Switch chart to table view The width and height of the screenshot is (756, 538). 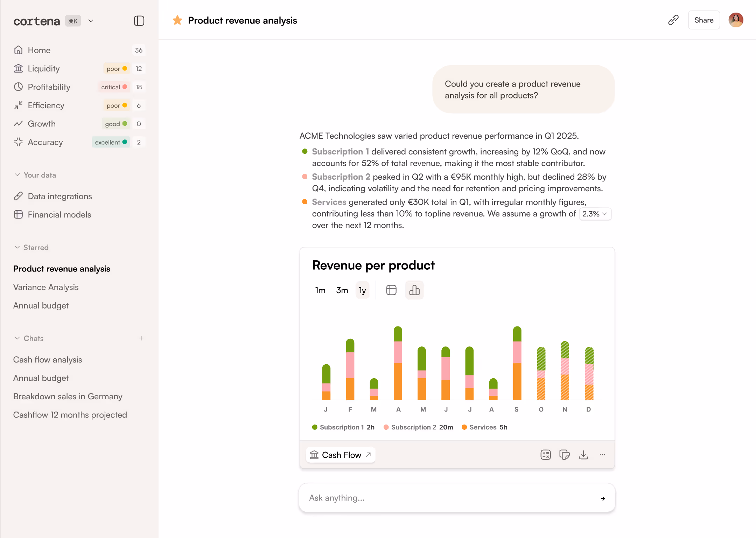391,290
